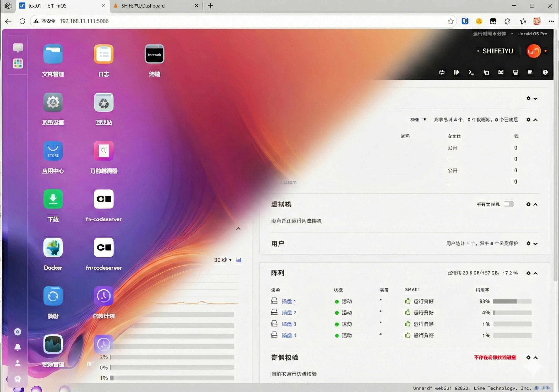Open the 下载 download app
The width and height of the screenshot is (559, 392).
click(x=53, y=199)
